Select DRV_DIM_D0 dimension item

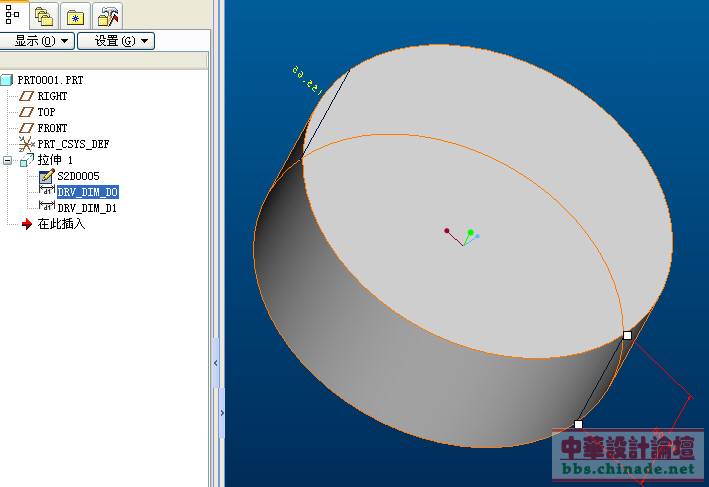click(x=87, y=192)
